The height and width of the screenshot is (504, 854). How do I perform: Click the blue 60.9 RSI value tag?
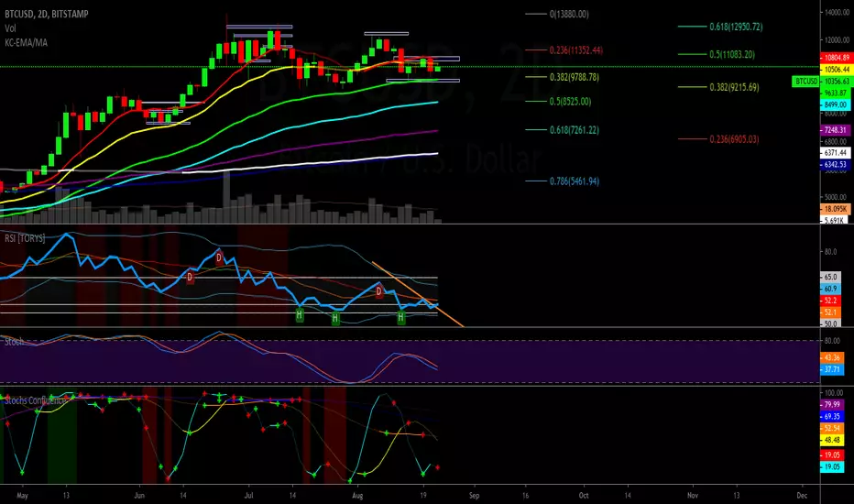point(830,289)
